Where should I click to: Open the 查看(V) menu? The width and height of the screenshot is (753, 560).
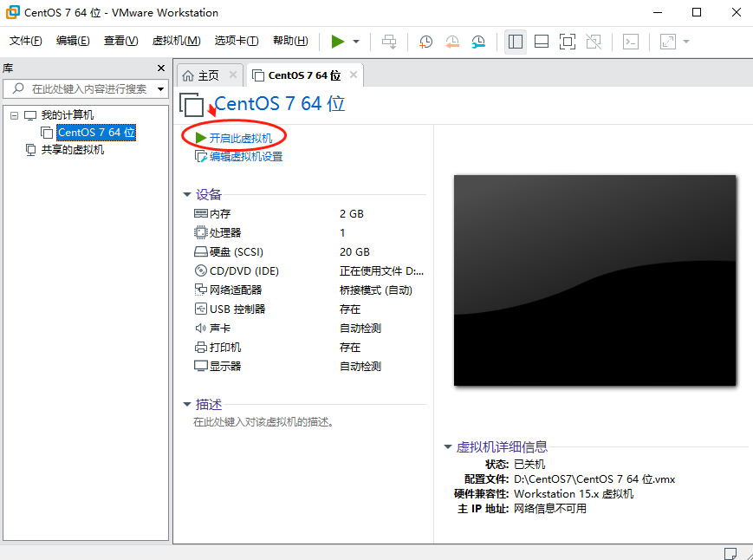[x=120, y=41]
